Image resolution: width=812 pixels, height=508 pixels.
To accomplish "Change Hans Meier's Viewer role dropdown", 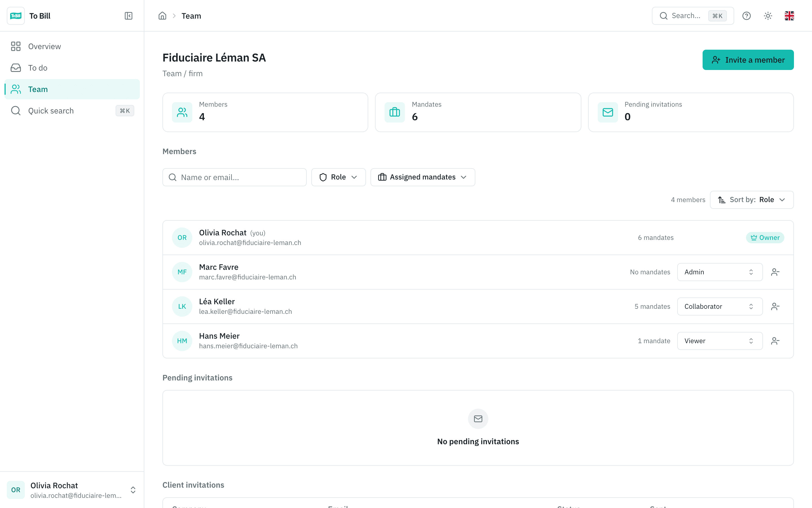I will coord(720,341).
